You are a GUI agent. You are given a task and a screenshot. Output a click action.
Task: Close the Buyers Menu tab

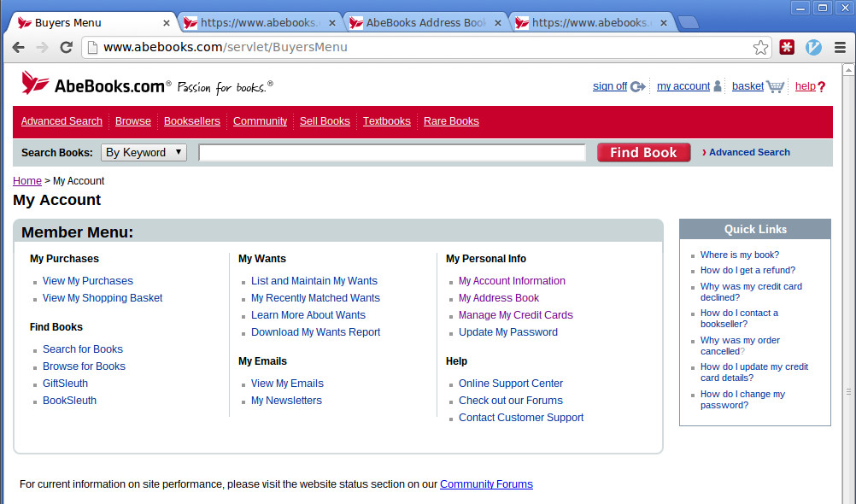(167, 23)
